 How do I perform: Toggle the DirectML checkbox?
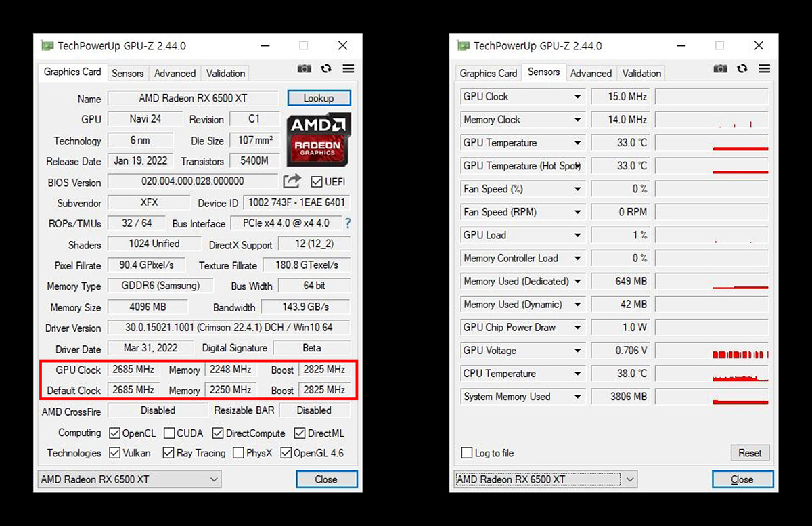point(300,433)
